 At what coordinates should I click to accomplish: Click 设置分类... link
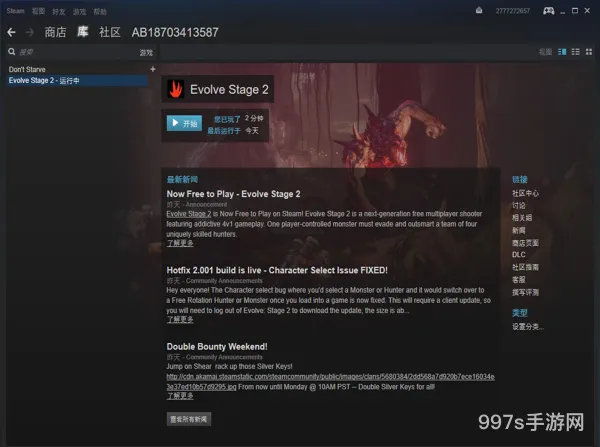click(x=528, y=326)
